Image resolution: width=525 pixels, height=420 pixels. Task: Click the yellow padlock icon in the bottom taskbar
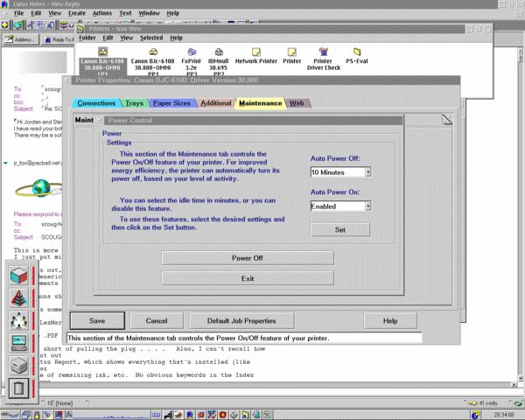coord(37,416)
